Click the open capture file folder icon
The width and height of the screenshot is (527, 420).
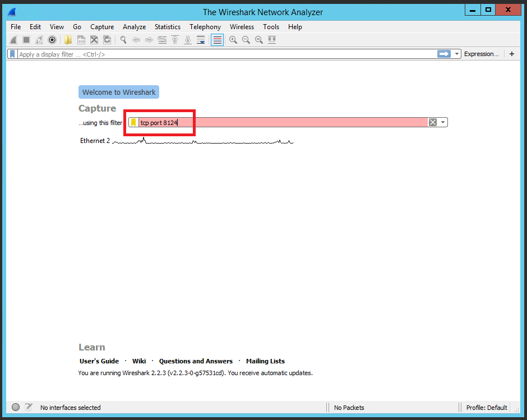tap(68, 40)
